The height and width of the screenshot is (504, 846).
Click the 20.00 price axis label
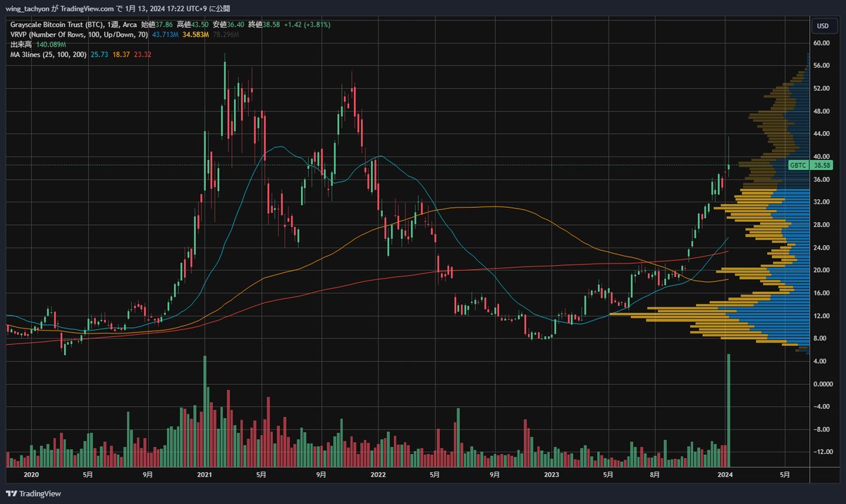tap(821, 270)
